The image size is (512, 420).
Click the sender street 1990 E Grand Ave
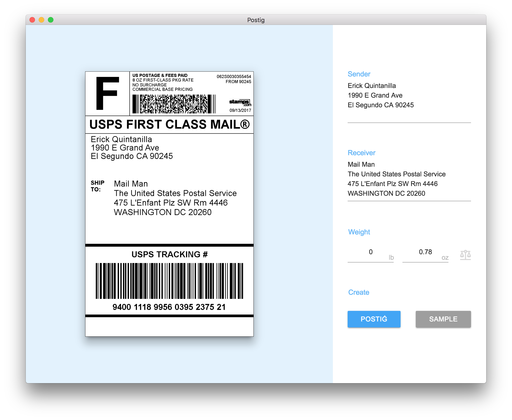pyautogui.click(x=375, y=95)
